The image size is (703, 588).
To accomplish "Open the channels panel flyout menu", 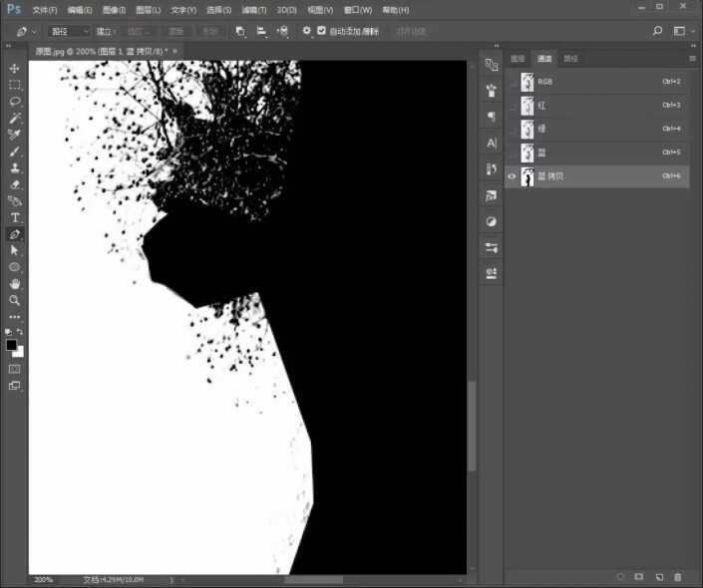I will [692, 59].
